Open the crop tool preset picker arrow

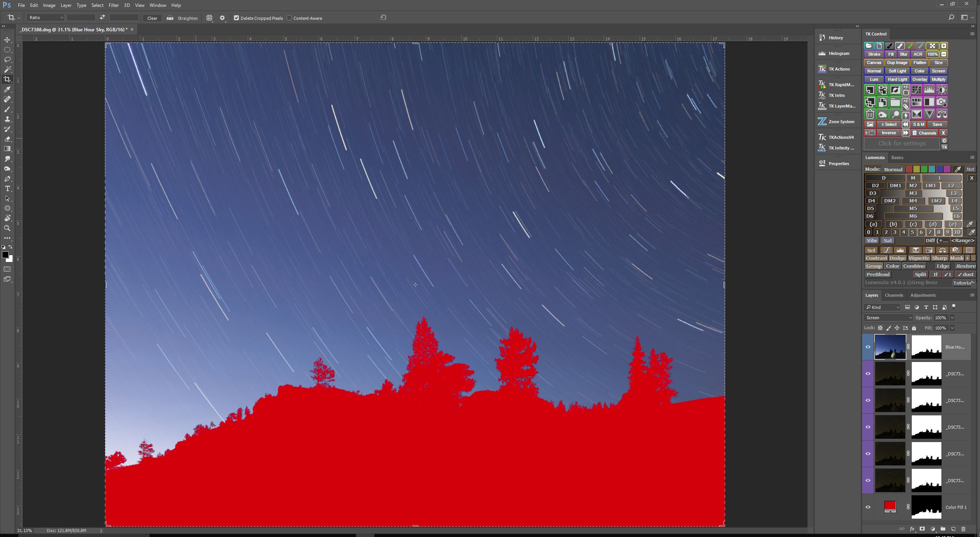(19, 18)
